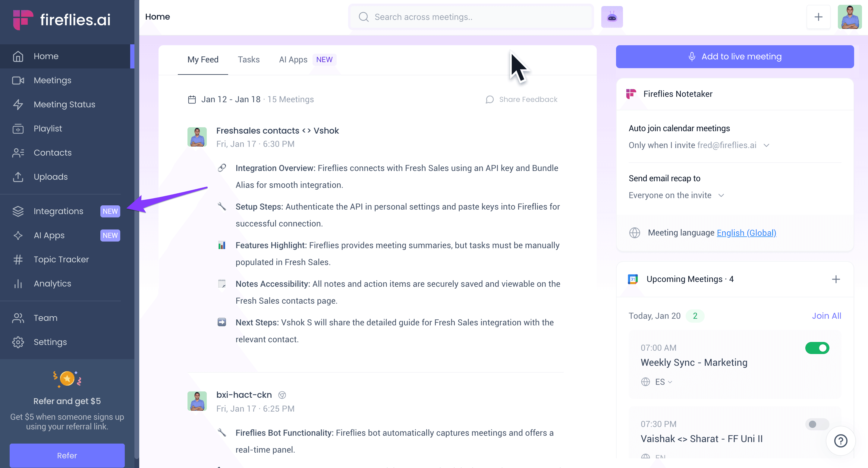
Task: Click the Share Feedback chat bubble icon
Action: 489,100
